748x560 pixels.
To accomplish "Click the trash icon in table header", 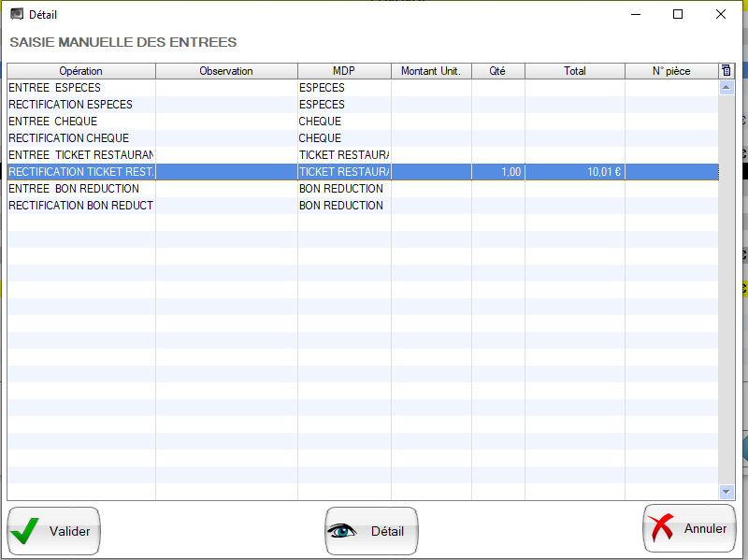I will tap(726, 71).
